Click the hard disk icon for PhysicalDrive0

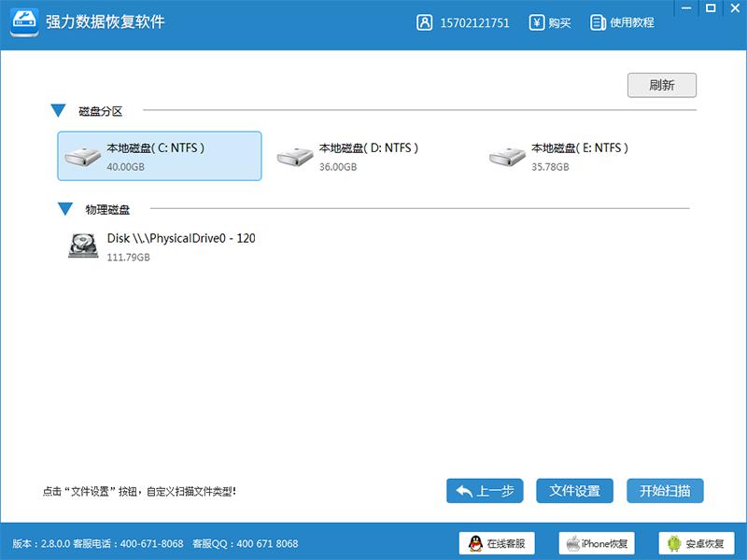(x=83, y=245)
